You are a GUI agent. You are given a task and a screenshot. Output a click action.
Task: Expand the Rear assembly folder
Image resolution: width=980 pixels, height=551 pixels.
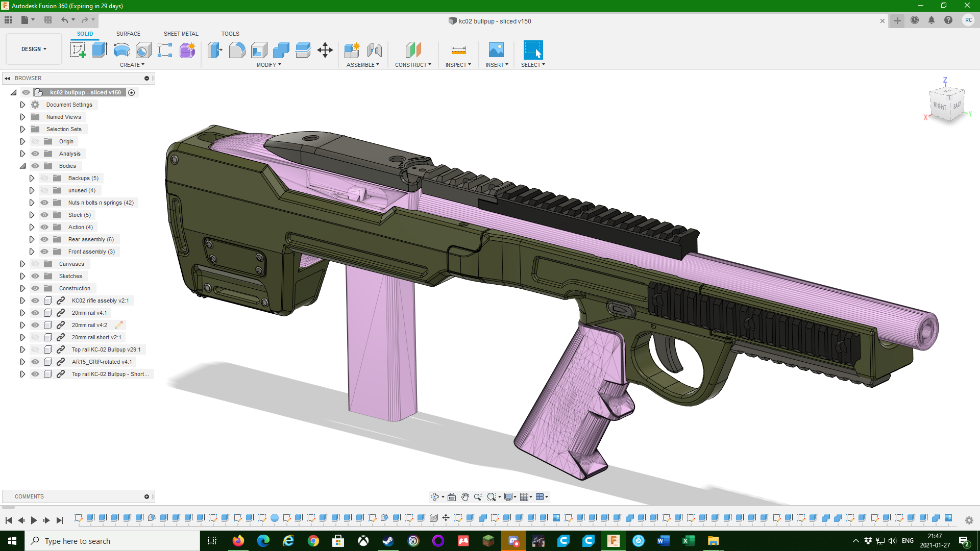click(32, 239)
